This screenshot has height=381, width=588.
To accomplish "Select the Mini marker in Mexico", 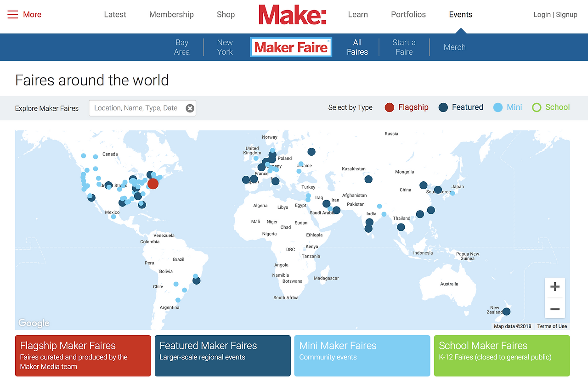I will coord(113,217).
